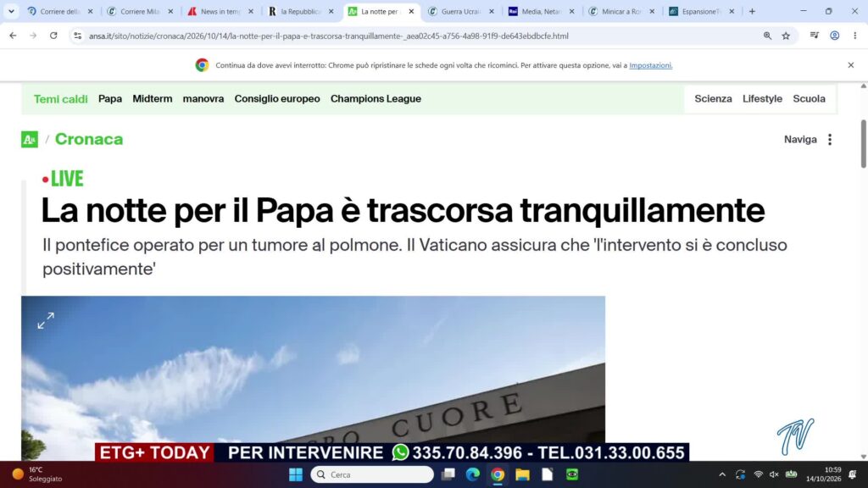
Task: Dismiss the Chrome restore tabs notification
Action: pyautogui.click(x=851, y=65)
